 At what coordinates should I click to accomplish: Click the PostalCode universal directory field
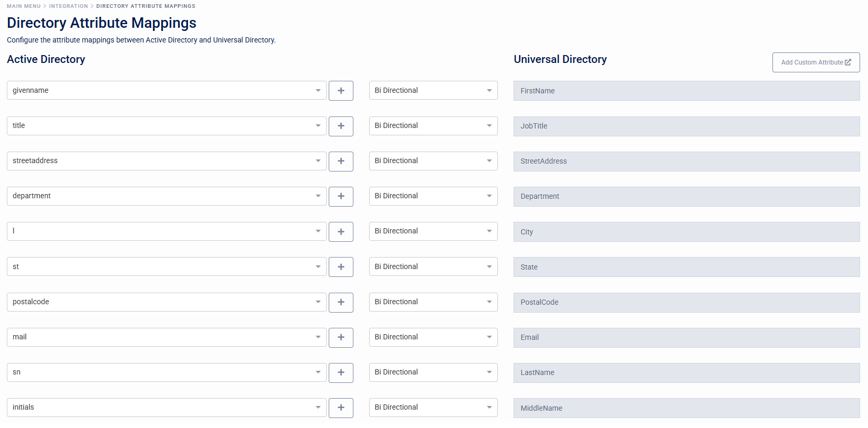[686, 303]
